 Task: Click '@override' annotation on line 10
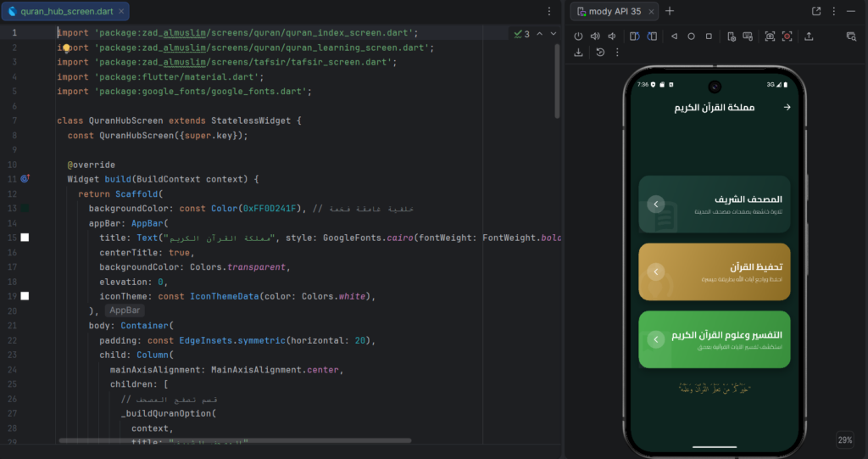tap(92, 165)
